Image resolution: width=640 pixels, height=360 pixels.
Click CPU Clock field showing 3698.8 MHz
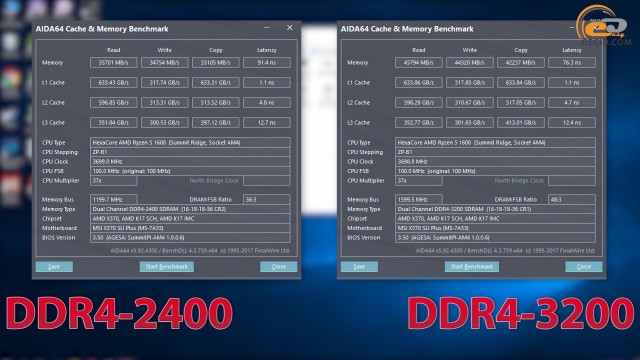pyautogui.click(x=495, y=162)
